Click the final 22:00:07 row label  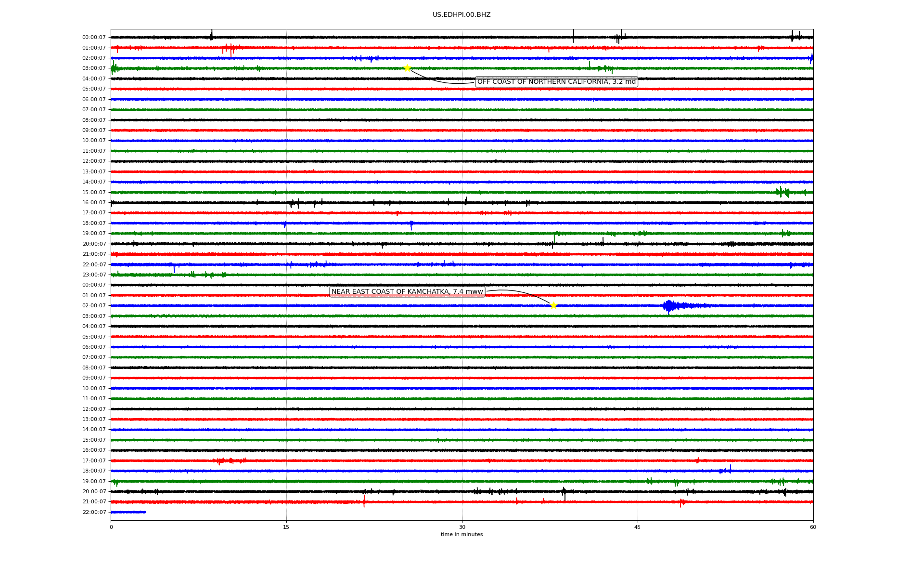coord(94,512)
